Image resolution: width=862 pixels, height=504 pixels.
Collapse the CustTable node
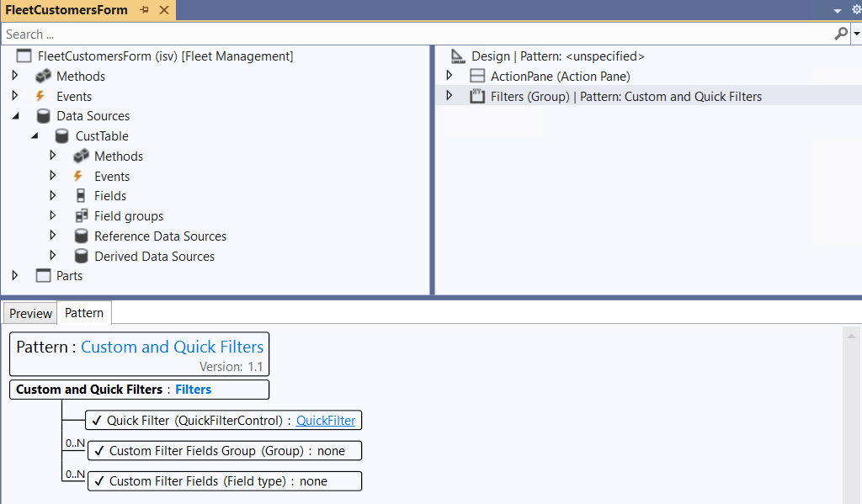pos(35,135)
